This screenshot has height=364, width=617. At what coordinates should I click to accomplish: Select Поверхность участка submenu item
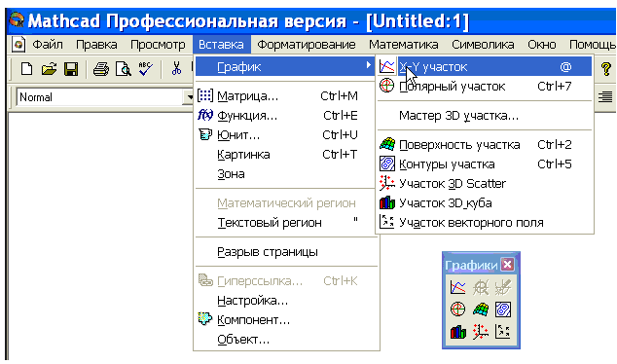pos(485,144)
